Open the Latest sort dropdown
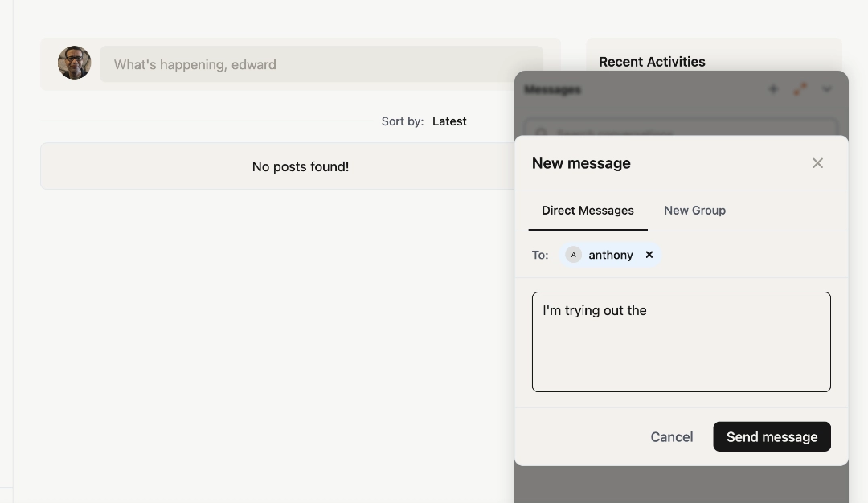Image resolution: width=868 pixels, height=503 pixels. 449,121
